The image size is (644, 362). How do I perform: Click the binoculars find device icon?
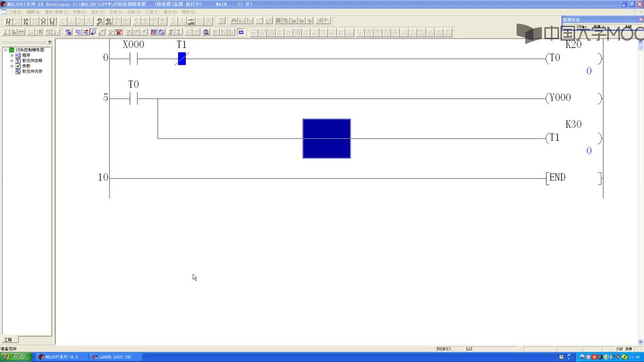point(234,21)
